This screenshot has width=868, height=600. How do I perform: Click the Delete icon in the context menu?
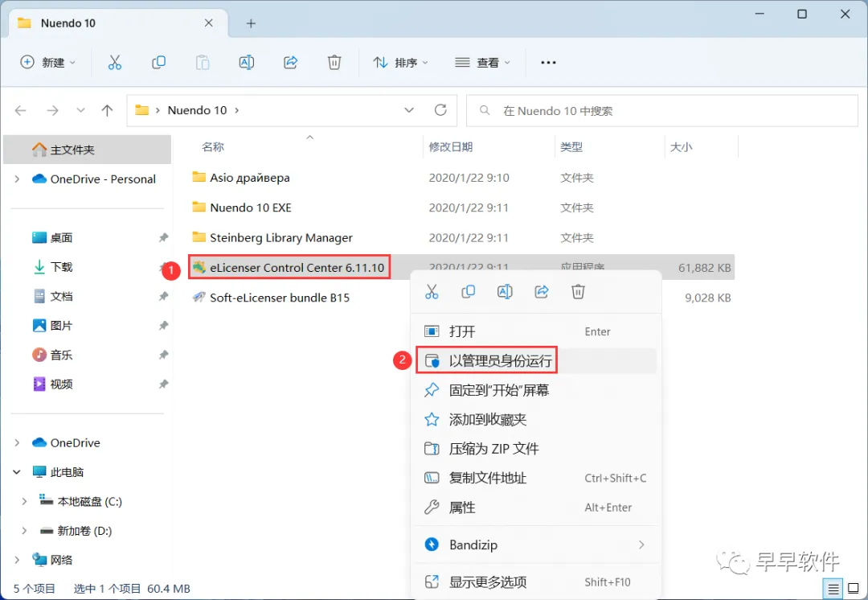[578, 292]
